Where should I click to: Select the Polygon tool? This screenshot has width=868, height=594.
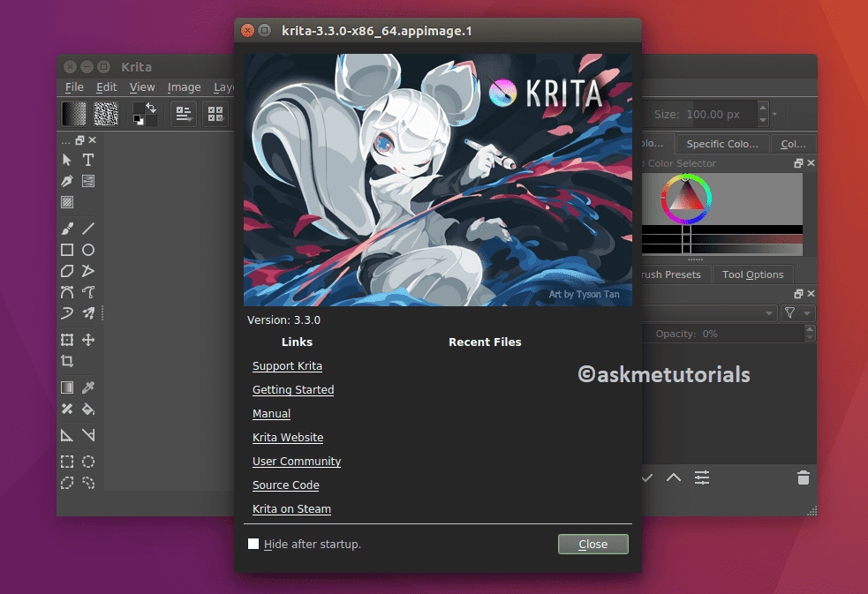coord(67,270)
